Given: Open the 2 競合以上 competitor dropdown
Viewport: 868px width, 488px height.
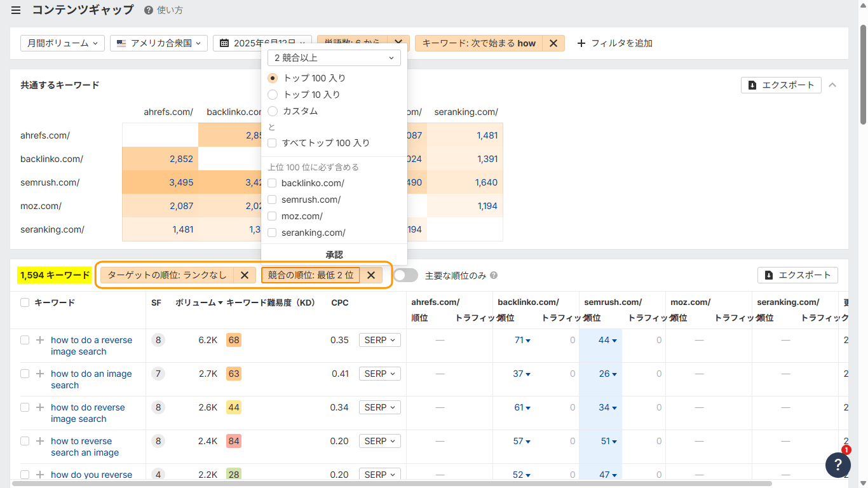Looking at the screenshot, I should (x=334, y=58).
